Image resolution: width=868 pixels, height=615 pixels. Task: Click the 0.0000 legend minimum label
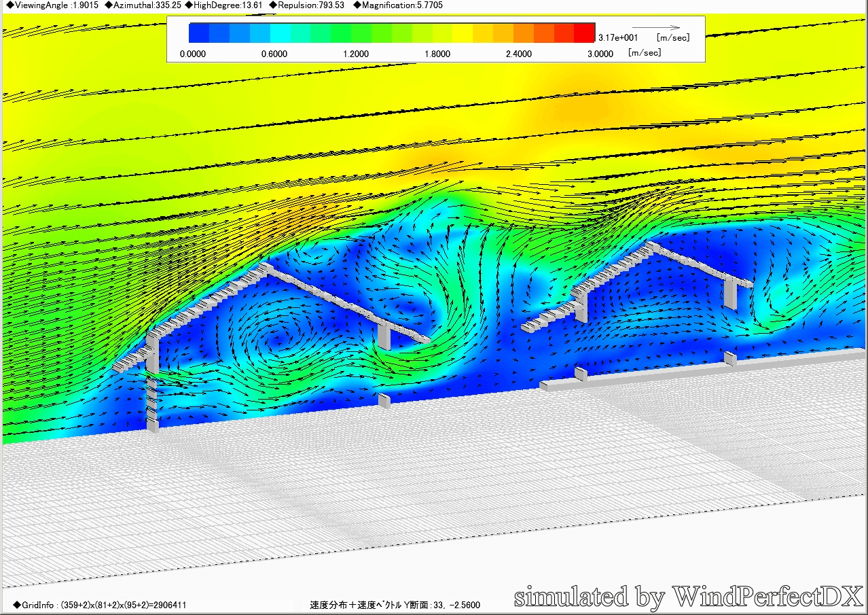pyautogui.click(x=192, y=54)
